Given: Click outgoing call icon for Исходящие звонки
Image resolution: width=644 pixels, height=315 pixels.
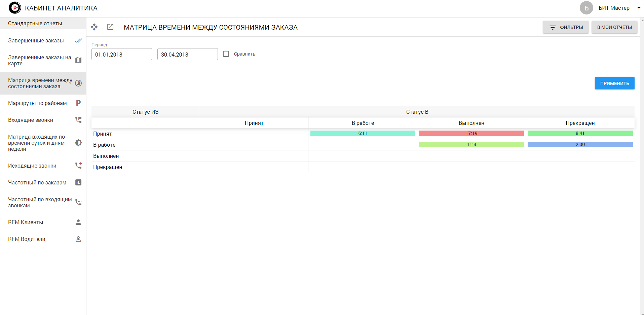Looking at the screenshot, I should tap(78, 166).
